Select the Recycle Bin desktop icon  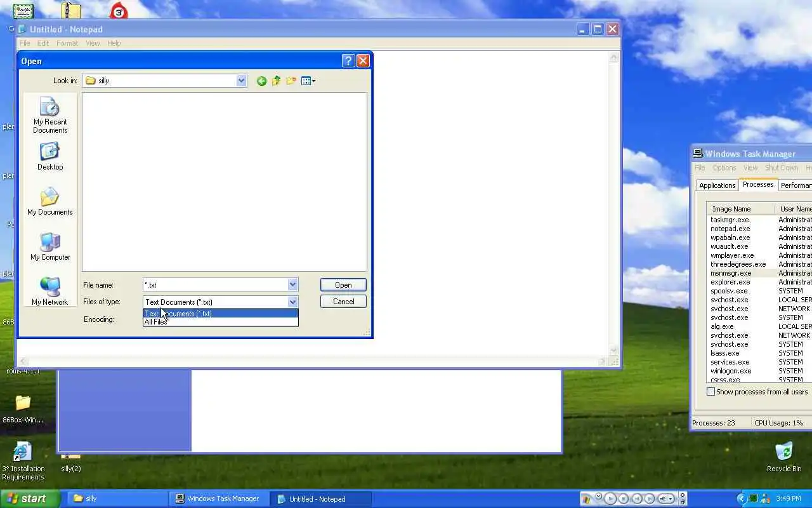pos(784,457)
